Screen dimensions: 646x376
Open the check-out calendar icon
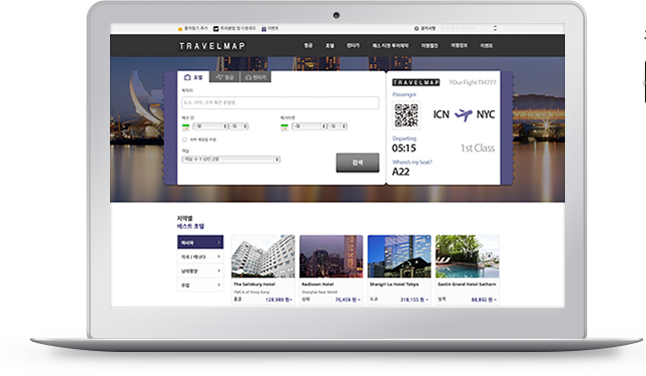[x=284, y=127]
